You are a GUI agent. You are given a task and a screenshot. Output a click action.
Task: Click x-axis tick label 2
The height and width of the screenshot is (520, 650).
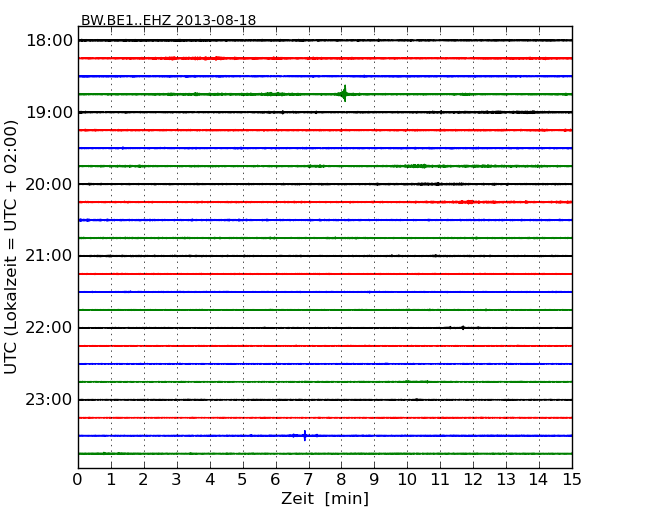click(x=143, y=480)
